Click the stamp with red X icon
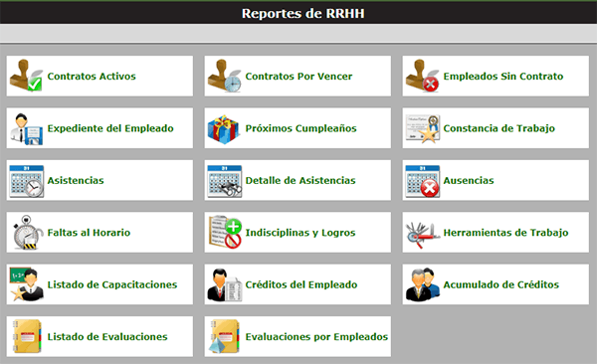Screen dimensions: 597x364 click(422, 76)
